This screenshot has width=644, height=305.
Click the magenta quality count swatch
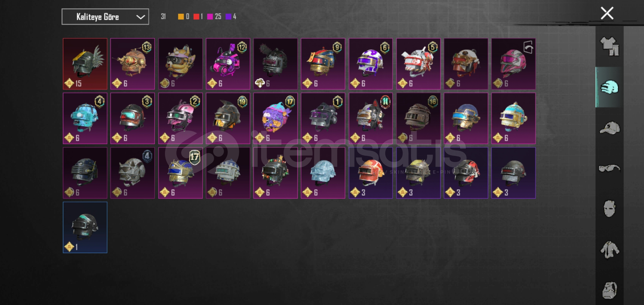210,17
